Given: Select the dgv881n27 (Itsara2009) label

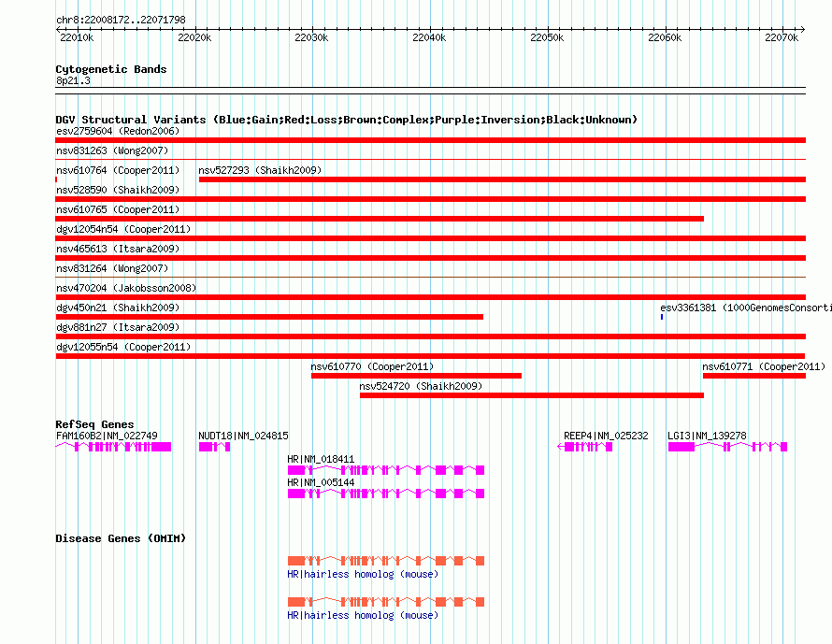Looking at the screenshot, I should pyautogui.click(x=118, y=327).
